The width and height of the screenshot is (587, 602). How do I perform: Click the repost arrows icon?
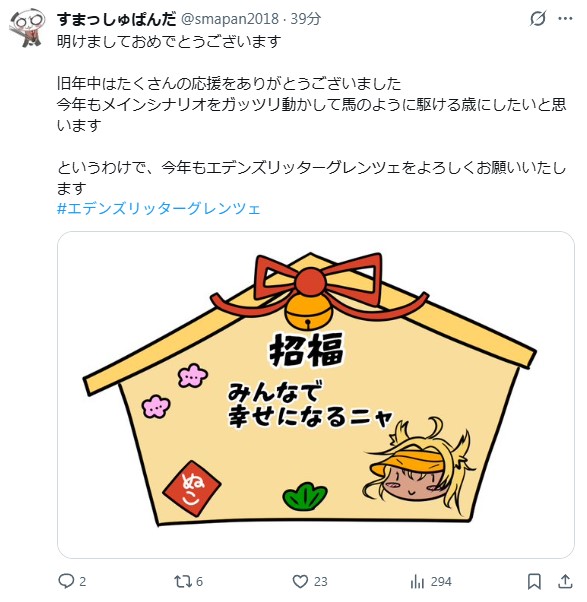pyautogui.click(x=182, y=582)
